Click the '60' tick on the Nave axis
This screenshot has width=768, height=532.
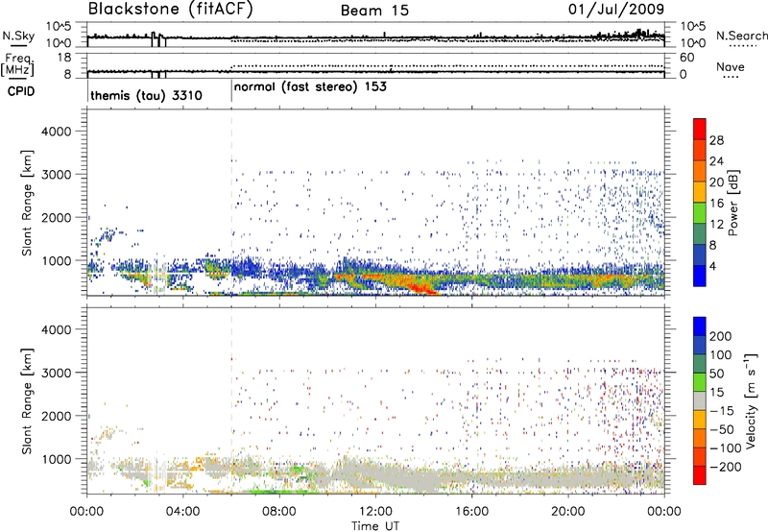[x=686, y=58]
